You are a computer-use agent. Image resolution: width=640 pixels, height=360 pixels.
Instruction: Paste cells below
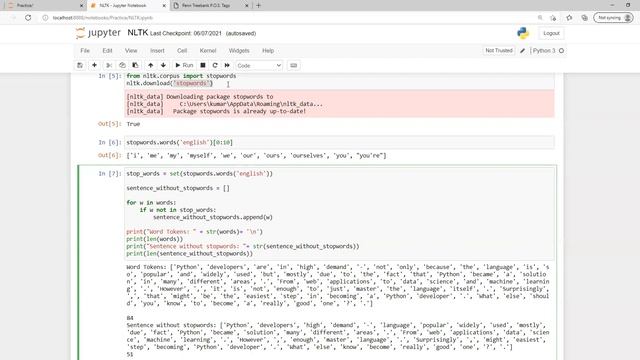pos(135,65)
